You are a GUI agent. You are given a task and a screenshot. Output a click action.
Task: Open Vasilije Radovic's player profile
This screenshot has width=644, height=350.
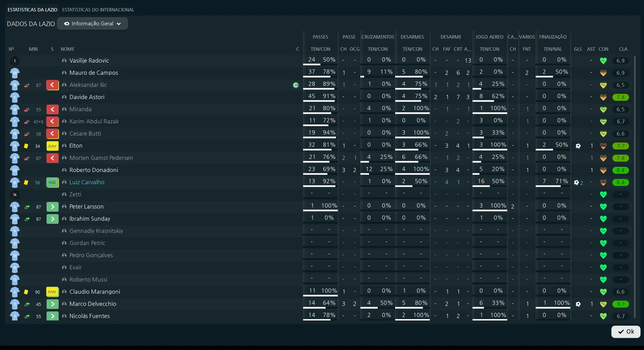tap(89, 60)
